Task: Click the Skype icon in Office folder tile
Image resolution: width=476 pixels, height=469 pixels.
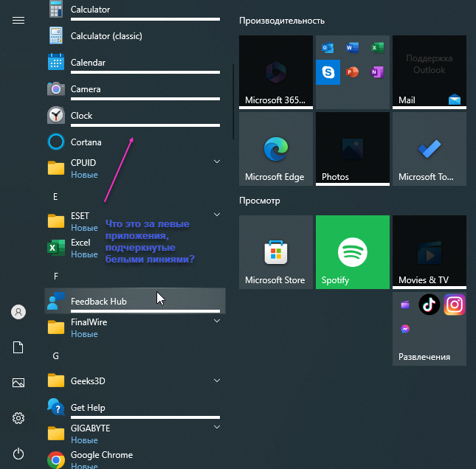Action: pos(328,72)
